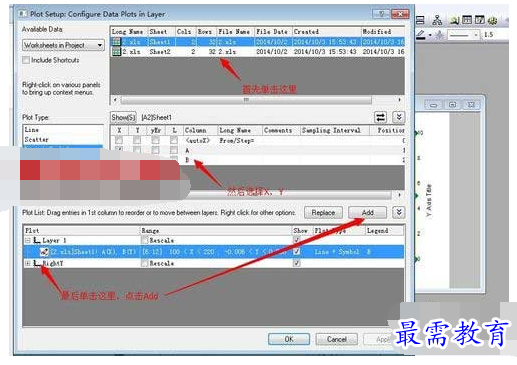
Task: Toggle Rescale checkbox for Layer 1
Action: (145, 240)
